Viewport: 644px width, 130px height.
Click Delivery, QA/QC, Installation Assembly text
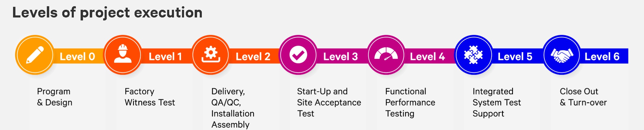[x=233, y=108]
